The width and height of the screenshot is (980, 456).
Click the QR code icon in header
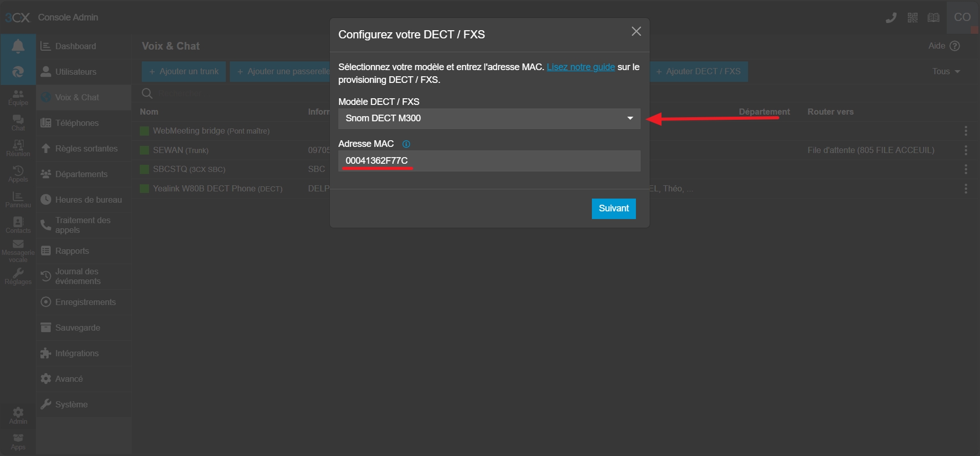point(912,18)
